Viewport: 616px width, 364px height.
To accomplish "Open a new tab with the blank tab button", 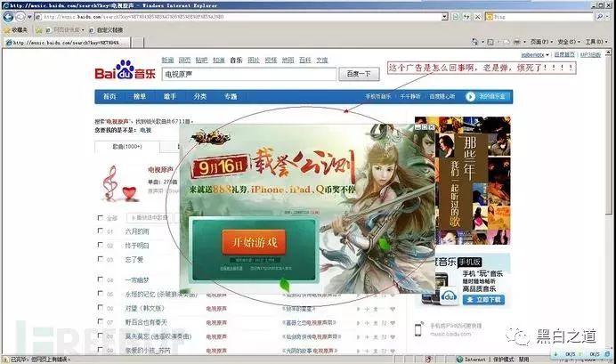I will point(137,43).
